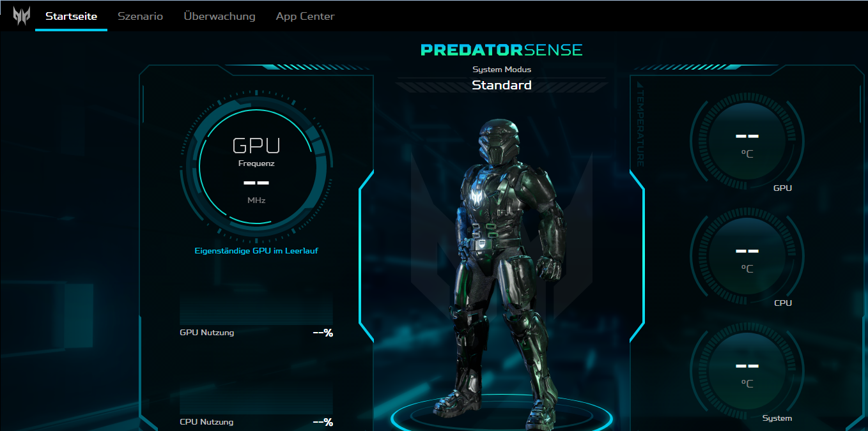
Task: Click the Predator logo icon
Action: click(21, 16)
